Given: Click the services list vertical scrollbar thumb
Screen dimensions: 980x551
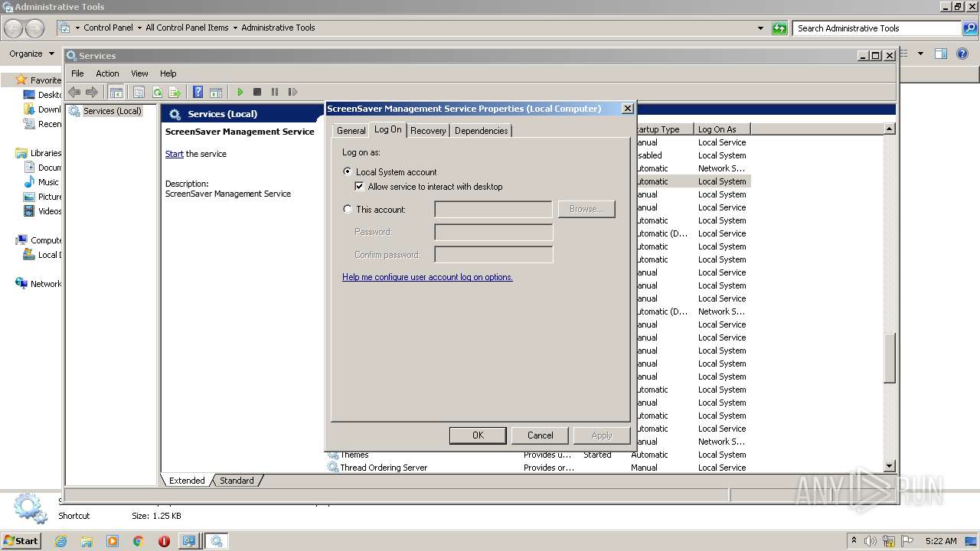Looking at the screenshot, I should coord(890,358).
